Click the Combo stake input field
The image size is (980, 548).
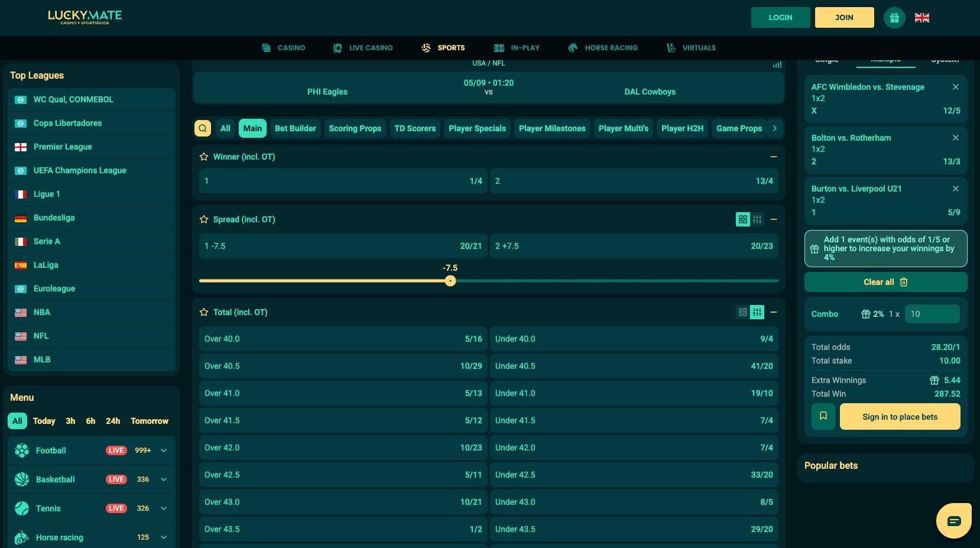click(x=932, y=314)
